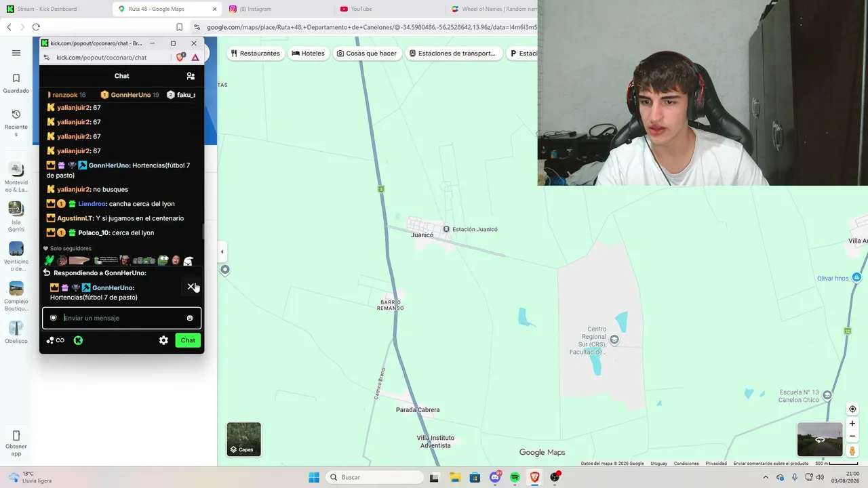
Task: Open the Windows Start menu
Action: (x=314, y=477)
